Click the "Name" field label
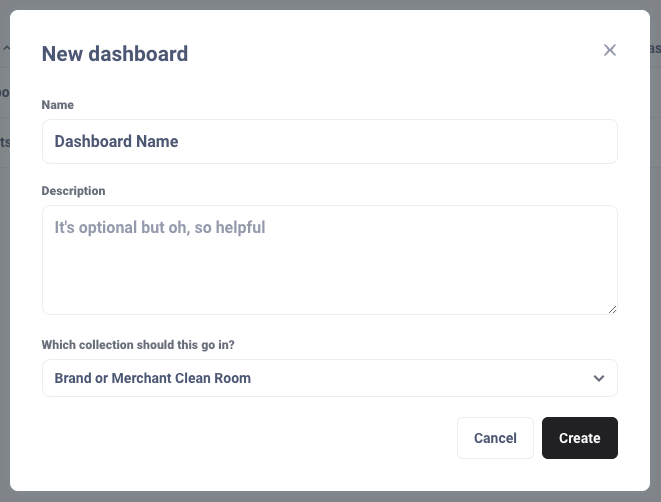The image size is (661, 502). (x=58, y=105)
